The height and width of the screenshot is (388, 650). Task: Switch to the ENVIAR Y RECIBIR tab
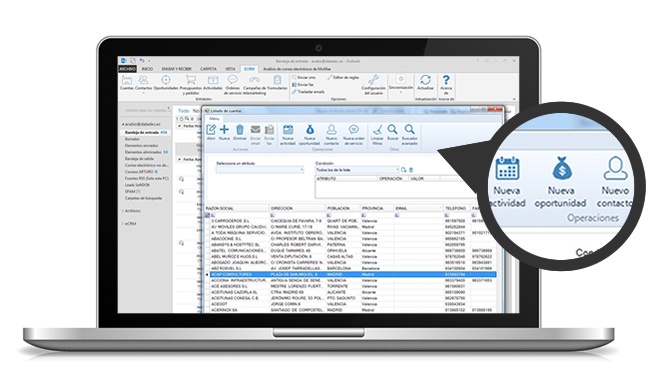[x=176, y=69]
